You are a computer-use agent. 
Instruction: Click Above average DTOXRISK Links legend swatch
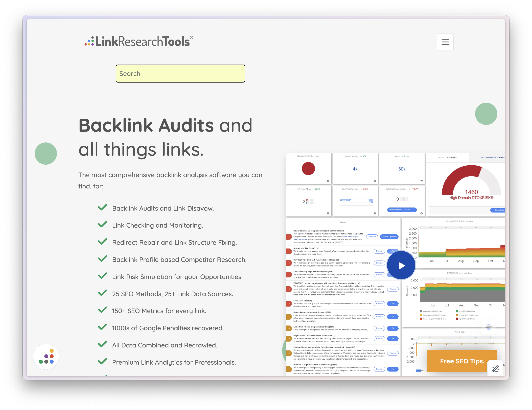tap(421, 319)
